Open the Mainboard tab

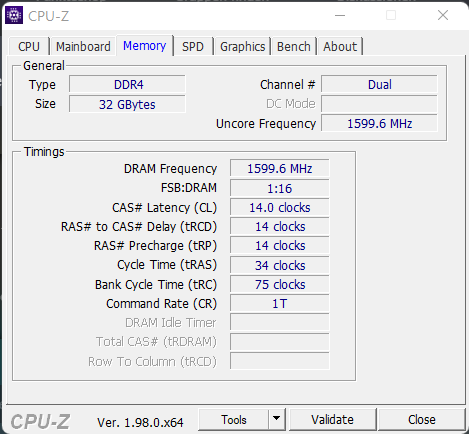(x=83, y=46)
